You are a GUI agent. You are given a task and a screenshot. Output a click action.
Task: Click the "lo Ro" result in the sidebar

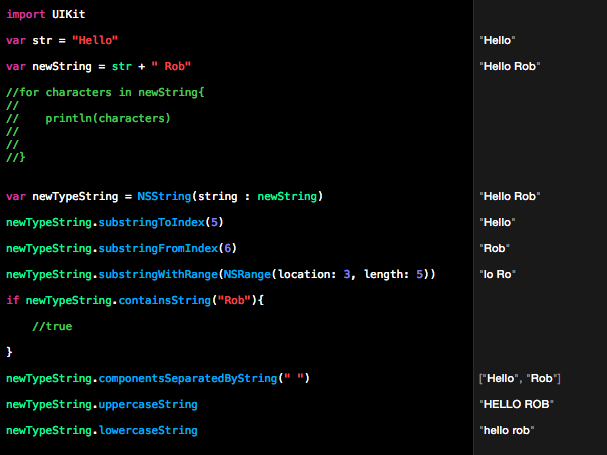497,274
